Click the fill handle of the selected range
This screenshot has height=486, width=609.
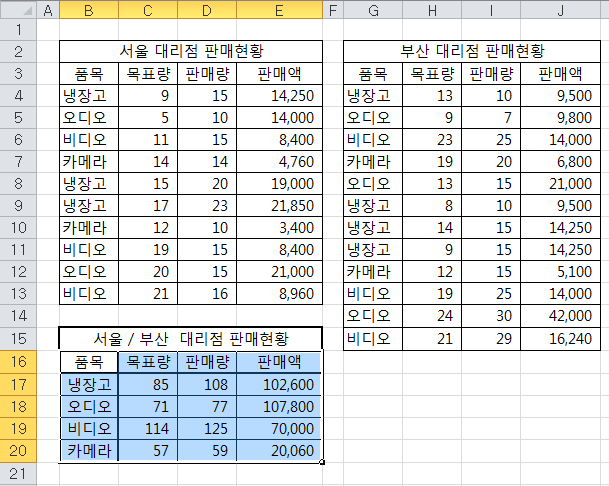point(322,462)
